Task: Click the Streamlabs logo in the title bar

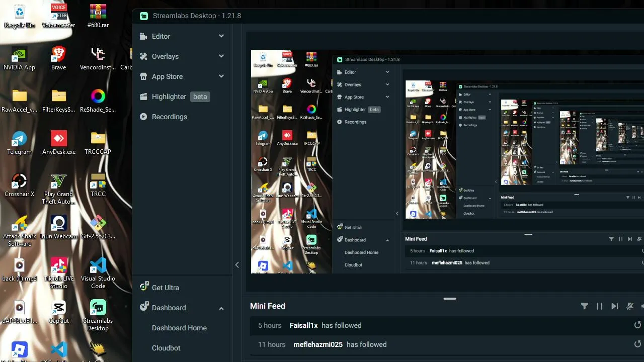Action: coord(144,16)
